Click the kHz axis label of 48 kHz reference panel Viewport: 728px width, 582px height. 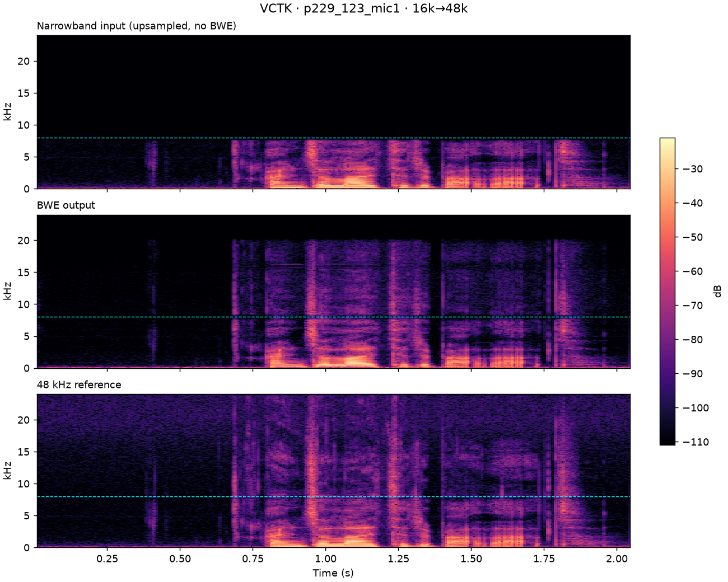7,471
